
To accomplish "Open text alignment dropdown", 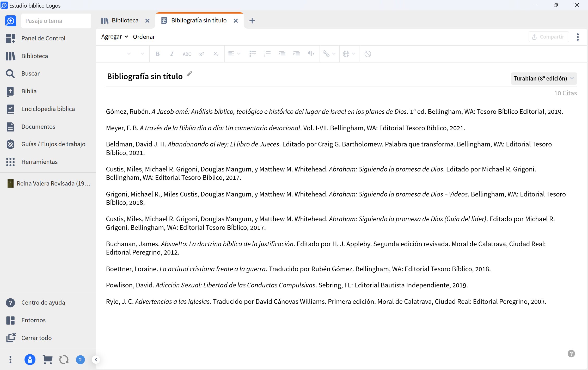I will coord(234,54).
